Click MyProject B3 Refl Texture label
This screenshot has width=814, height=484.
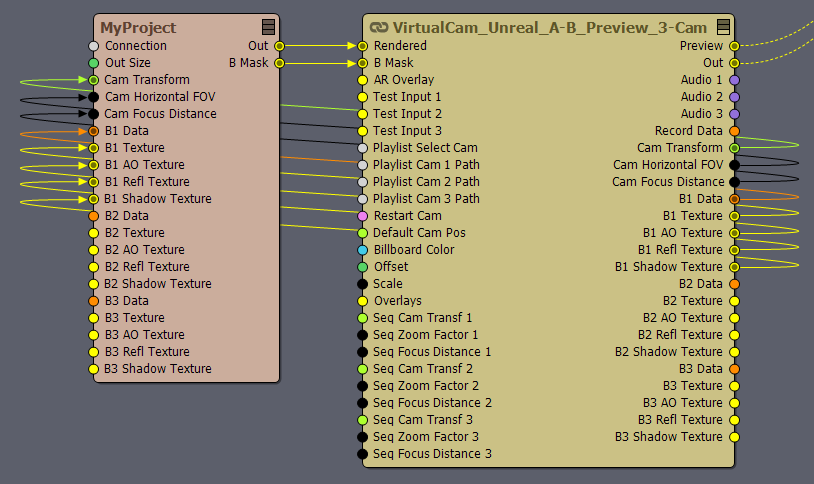[x=147, y=352]
